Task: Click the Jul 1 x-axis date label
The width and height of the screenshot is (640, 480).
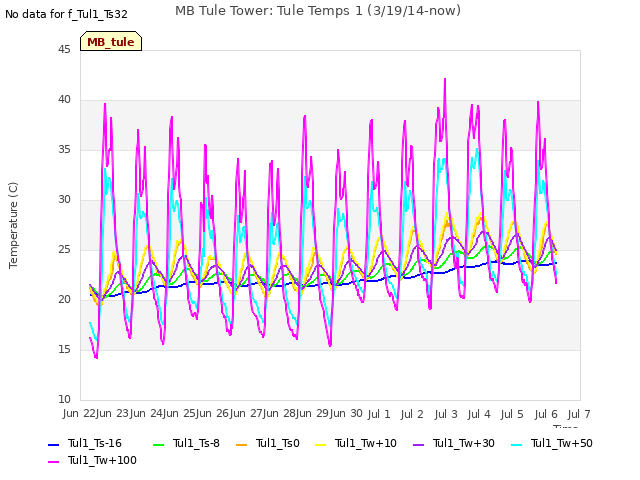Action: click(379, 415)
